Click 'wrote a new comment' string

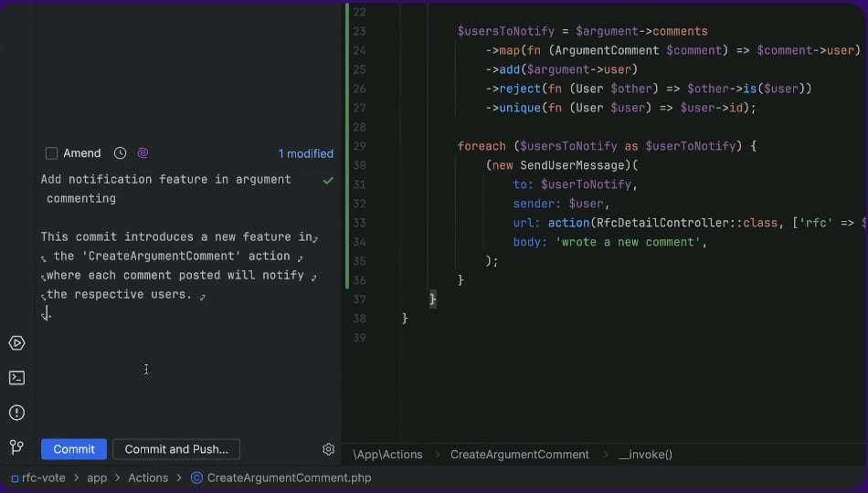(x=628, y=242)
